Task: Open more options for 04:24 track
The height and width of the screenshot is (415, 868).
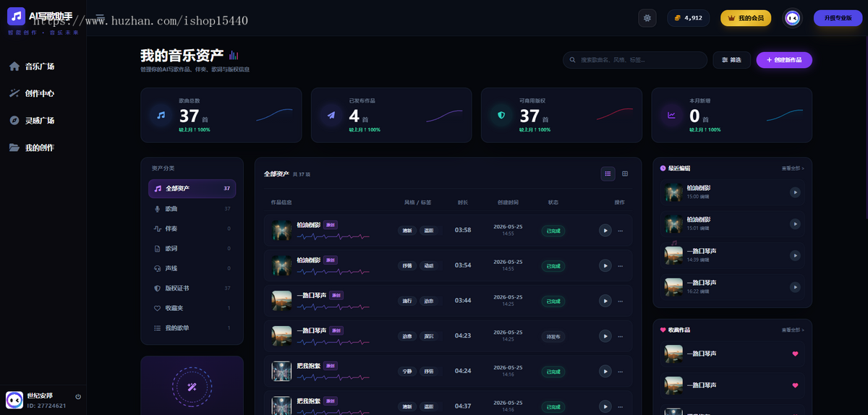Action: pyautogui.click(x=621, y=371)
